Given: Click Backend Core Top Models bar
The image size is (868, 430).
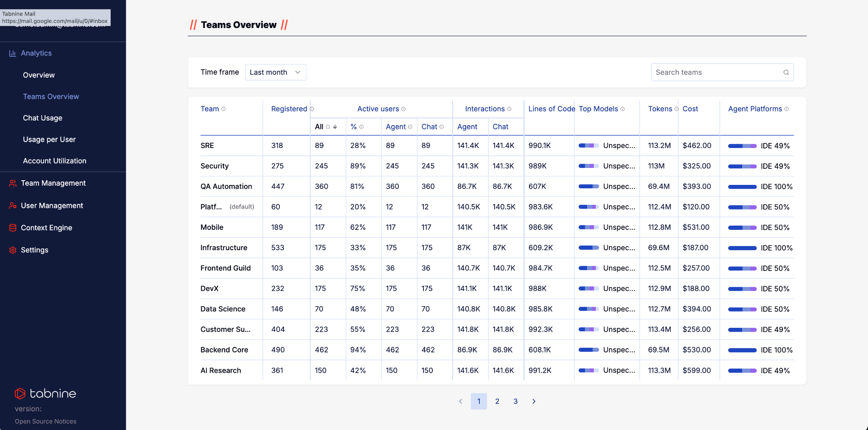Looking at the screenshot, I should [x=589, y=350].
